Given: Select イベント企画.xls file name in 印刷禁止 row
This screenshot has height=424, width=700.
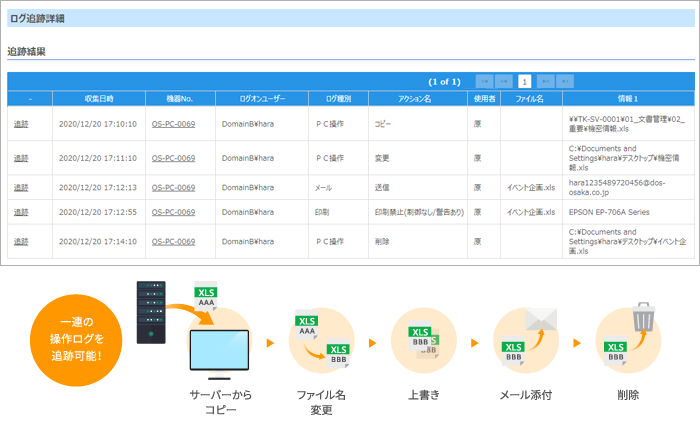Looking at the screenshot, I should 531,212.
